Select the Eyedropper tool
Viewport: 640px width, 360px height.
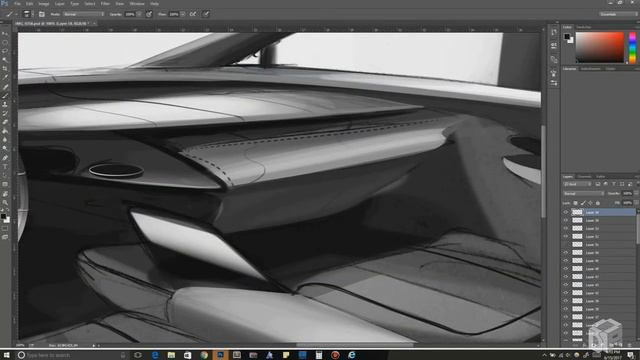click(5, 77)
